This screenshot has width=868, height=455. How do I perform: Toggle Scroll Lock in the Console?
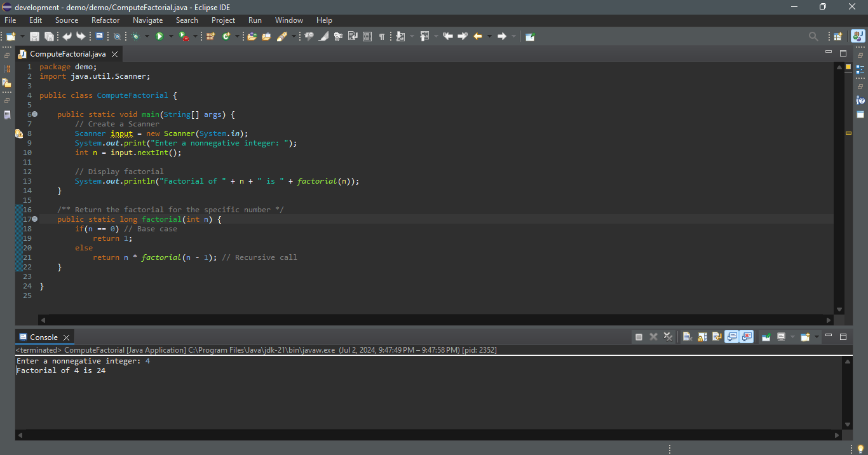click(702, 337)
